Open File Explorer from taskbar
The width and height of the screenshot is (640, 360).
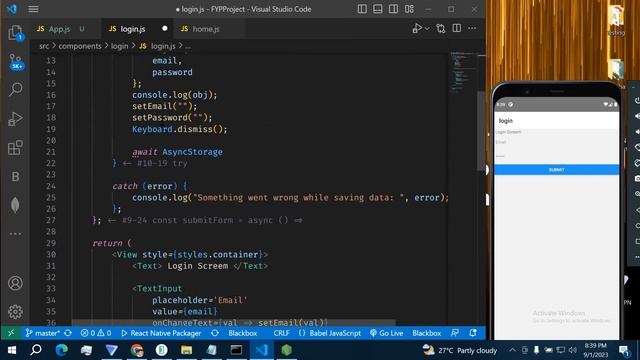(x=187, y=350)
